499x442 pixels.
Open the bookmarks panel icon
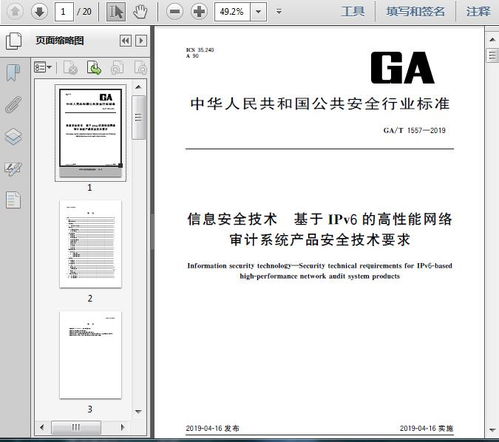[13, 72]
